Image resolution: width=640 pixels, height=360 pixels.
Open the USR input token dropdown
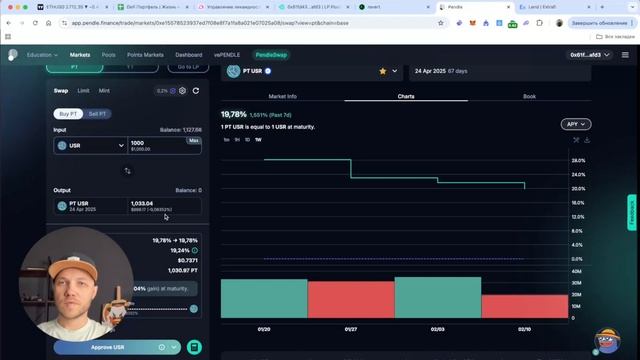click(91, 146)
